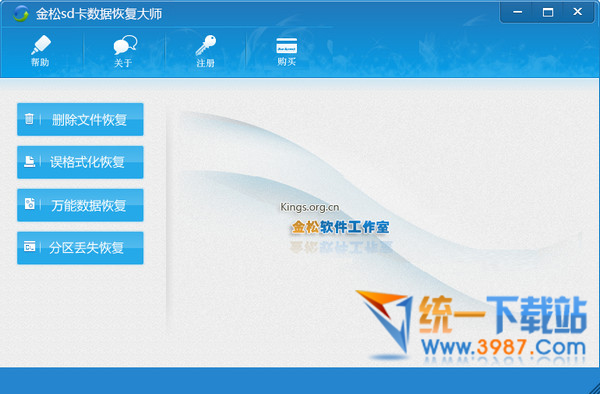This screenshot has width=600, height=394.
Task: Open About via the speech bubbles icon
Action: pyautogui.click(x=125, y=45)
